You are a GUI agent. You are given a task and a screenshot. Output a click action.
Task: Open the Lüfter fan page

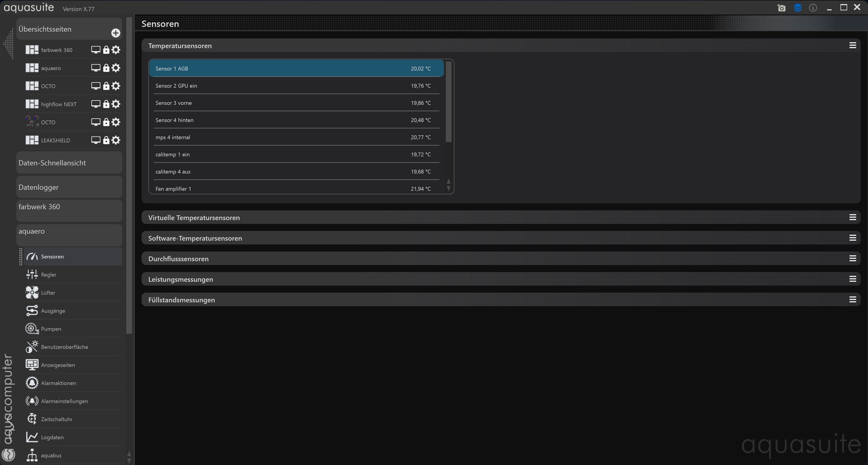pyautogui.click(x=73, y=293)
